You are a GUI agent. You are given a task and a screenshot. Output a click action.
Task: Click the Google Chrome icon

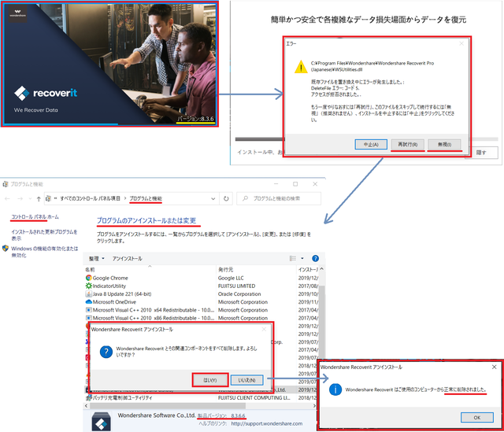(x=89, y=278)
